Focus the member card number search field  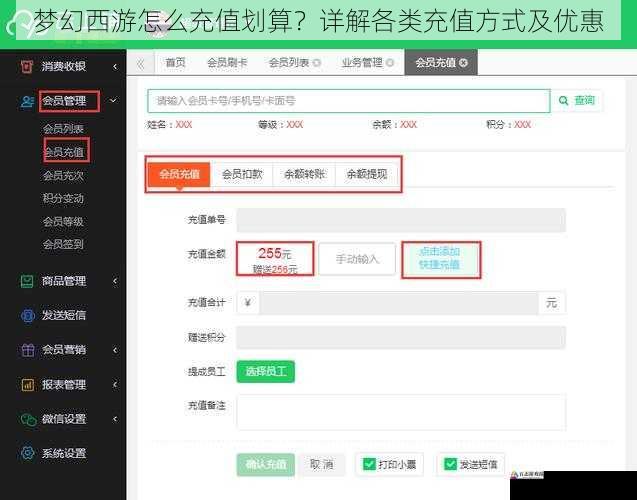click(x=349, y=101)
